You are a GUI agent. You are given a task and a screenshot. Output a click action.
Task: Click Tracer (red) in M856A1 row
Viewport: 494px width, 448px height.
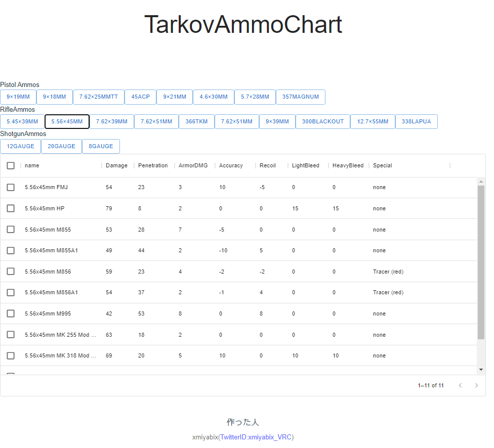(388, 292)
